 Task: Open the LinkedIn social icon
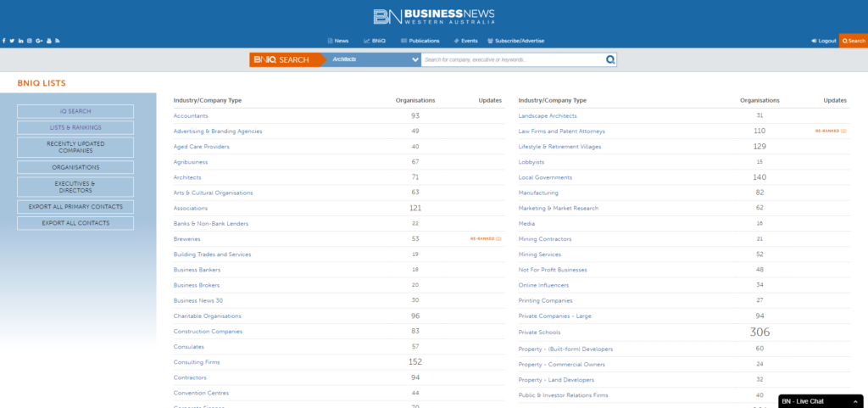click(x=21, y=41)
